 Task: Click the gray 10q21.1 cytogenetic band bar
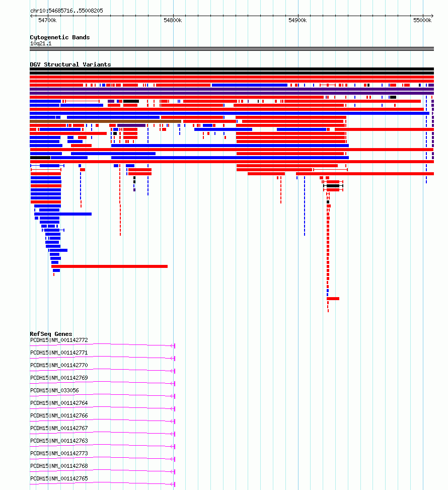coord(232,49)
